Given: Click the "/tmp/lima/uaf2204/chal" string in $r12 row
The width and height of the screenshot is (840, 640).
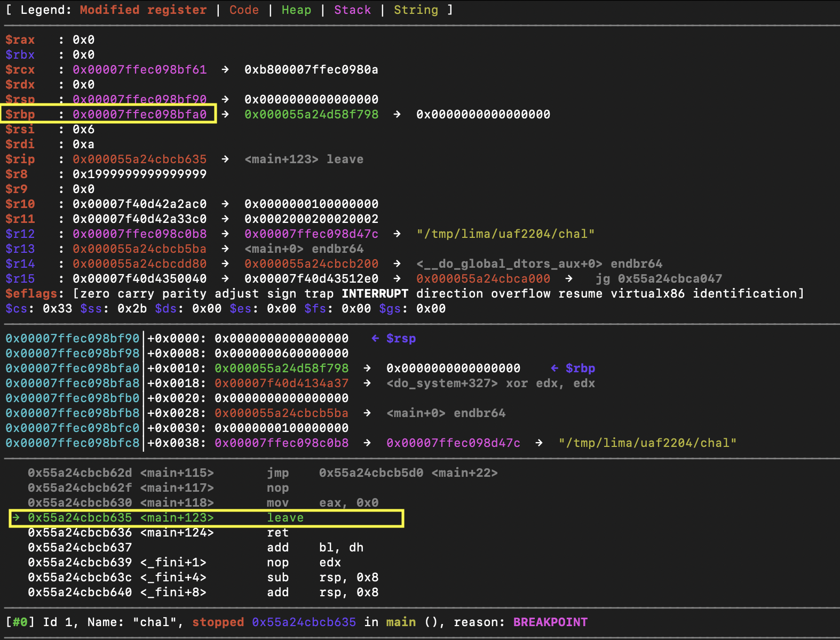Looking at the screenshot, I should click(506, 234).
